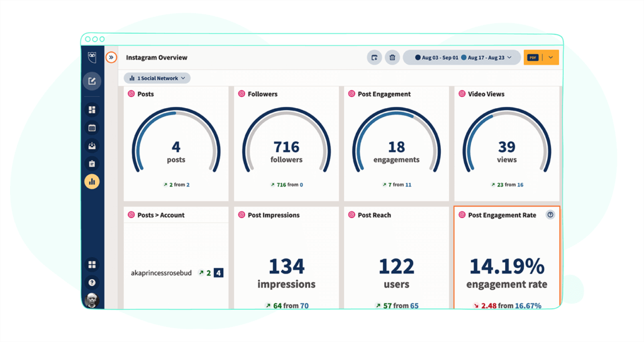Screen dimensions: 644x342
Task: Open the 1 Social Network filter dropdown
Action: pyautogui.click(x=157, y=78)
